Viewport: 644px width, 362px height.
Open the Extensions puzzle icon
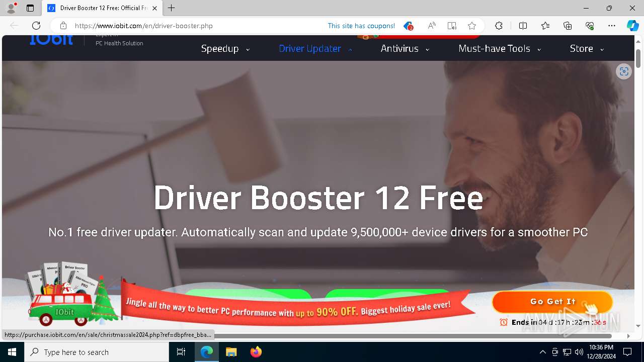tap(499, 26)
